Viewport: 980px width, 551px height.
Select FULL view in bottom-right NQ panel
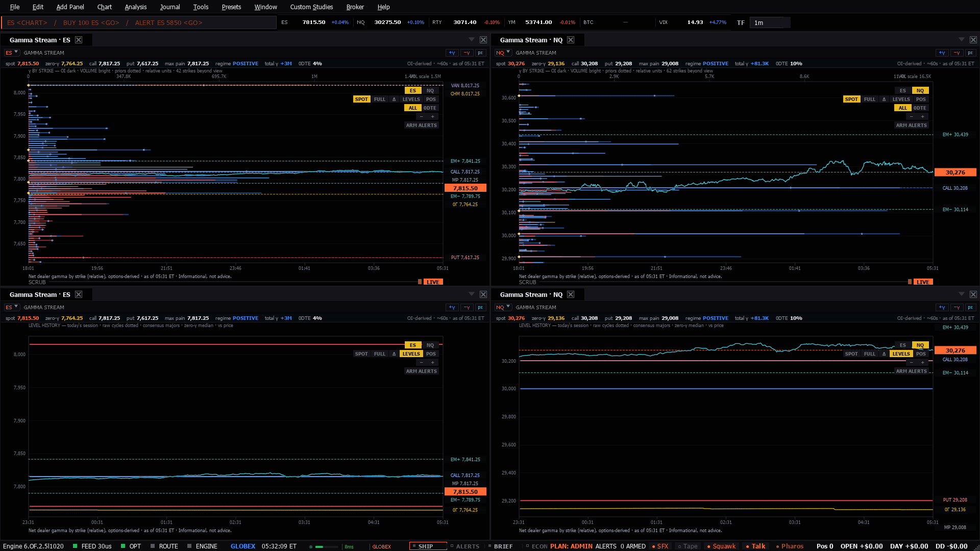[x=870, y=354]
